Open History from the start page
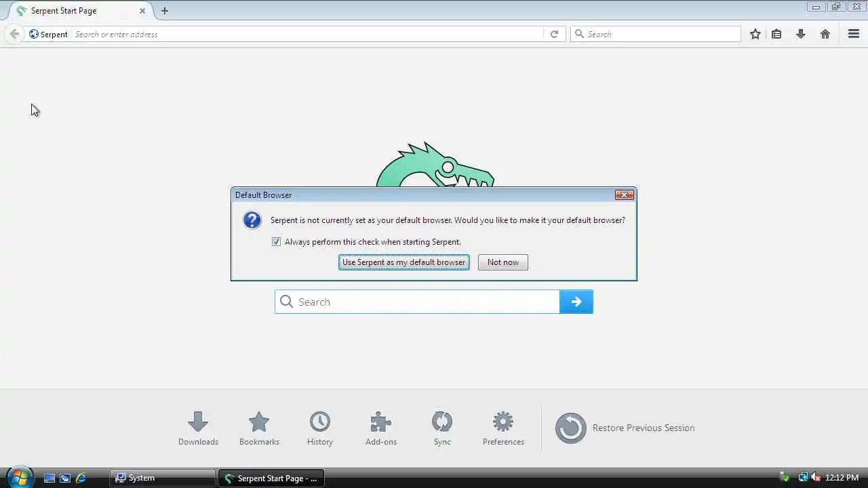Screen dimensions: 868x488 (x=320, y=428)
